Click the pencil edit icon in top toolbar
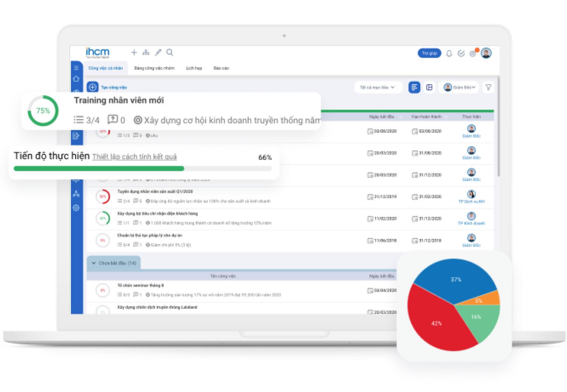The width and height of the screenshot is (567, 392). pyautogui.click(x=158, y=53)
